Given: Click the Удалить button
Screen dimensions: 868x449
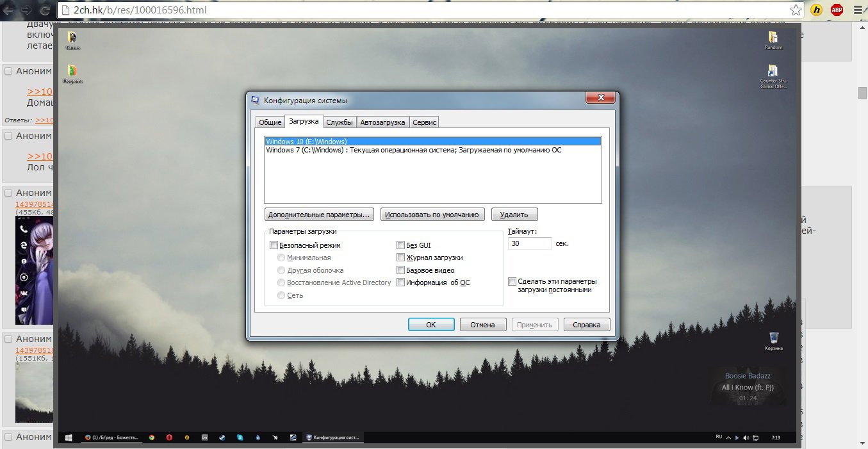Looking at the screenshot, I should 514,215.
